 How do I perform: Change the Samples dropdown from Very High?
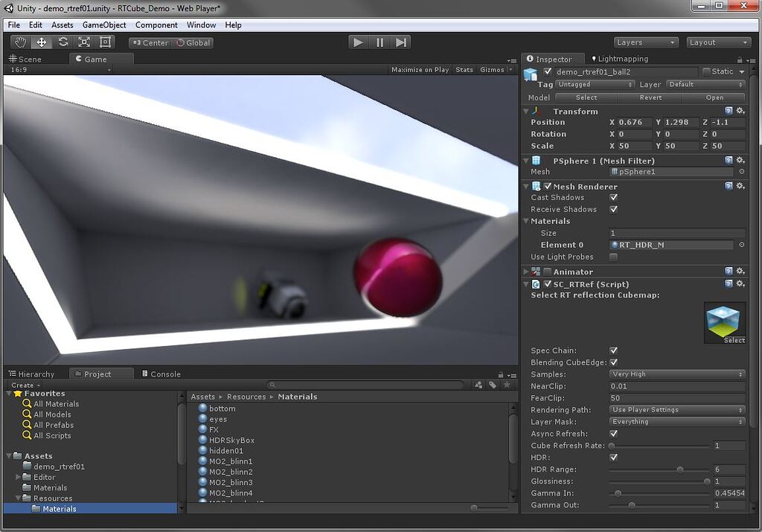[x=676, y=374]
